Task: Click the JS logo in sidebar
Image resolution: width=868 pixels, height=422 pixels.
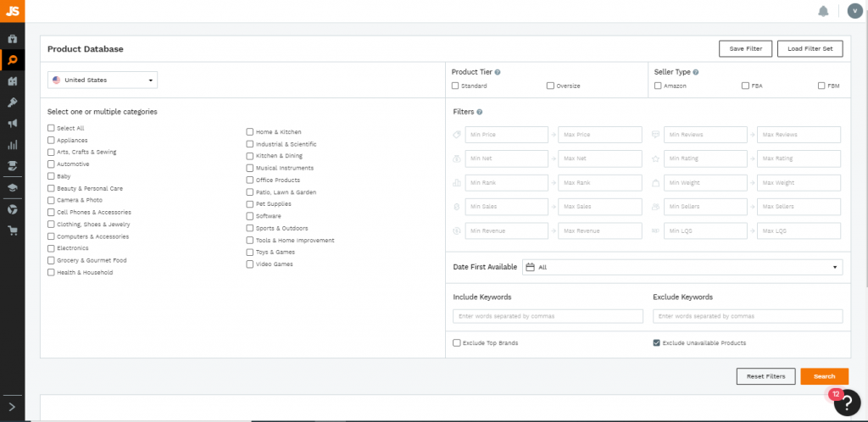Action: pyautogui.click(x=12, y=11)
